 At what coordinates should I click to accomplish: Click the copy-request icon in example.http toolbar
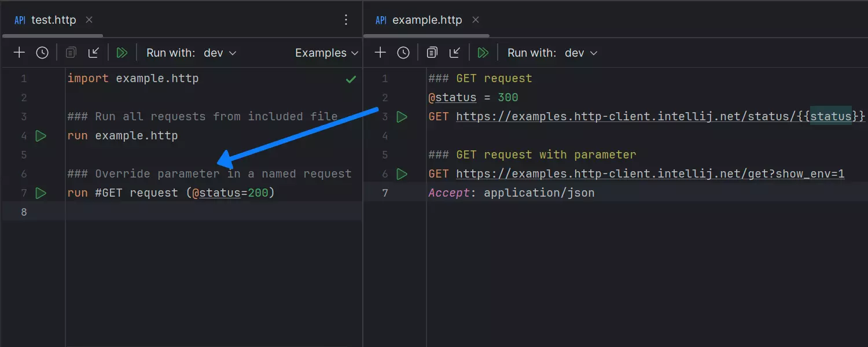431,52
